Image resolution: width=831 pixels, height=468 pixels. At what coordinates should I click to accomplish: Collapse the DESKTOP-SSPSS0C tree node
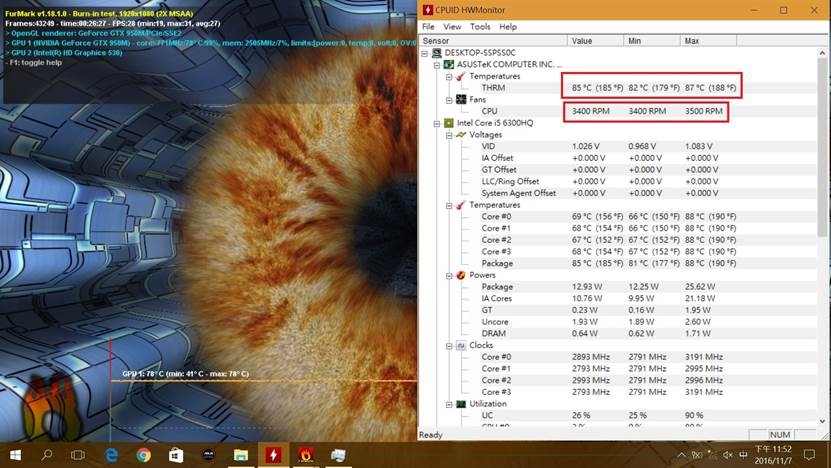point(425,53)
